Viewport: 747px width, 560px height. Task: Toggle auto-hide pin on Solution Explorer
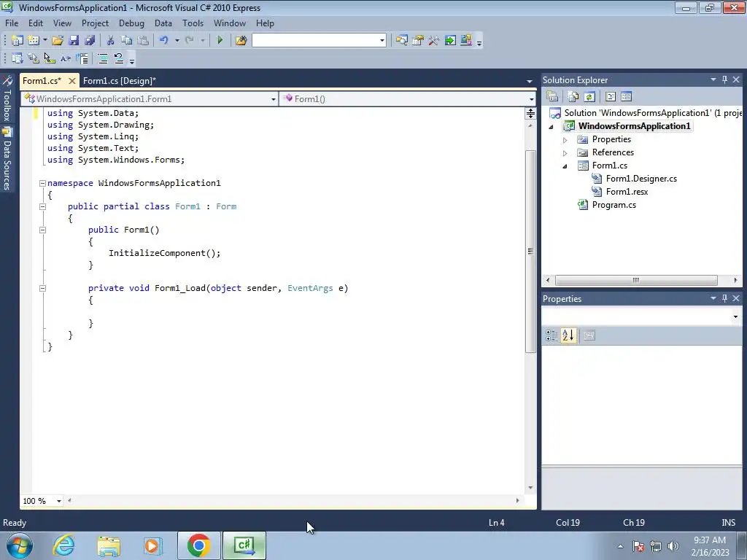pos(724,80)
